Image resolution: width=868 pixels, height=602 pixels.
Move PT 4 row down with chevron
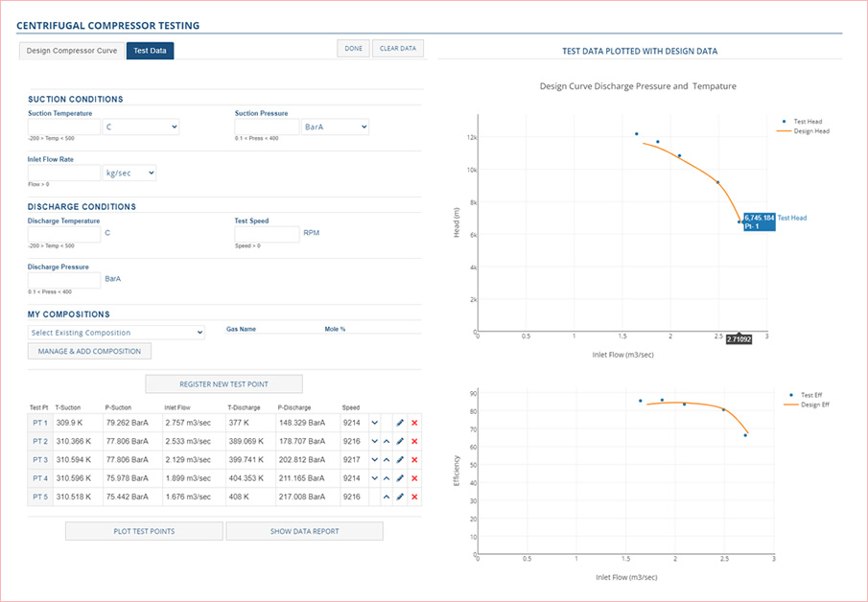click(375, 478)
